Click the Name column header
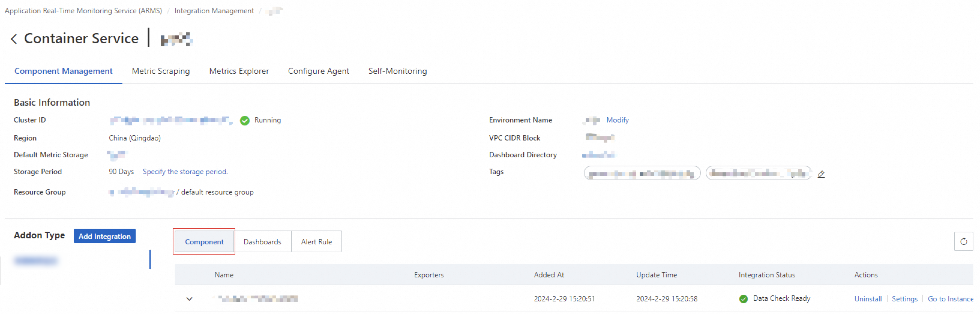The height and width of the screenshot is (314, 980). pyautogui.click(x=224, y=275)
